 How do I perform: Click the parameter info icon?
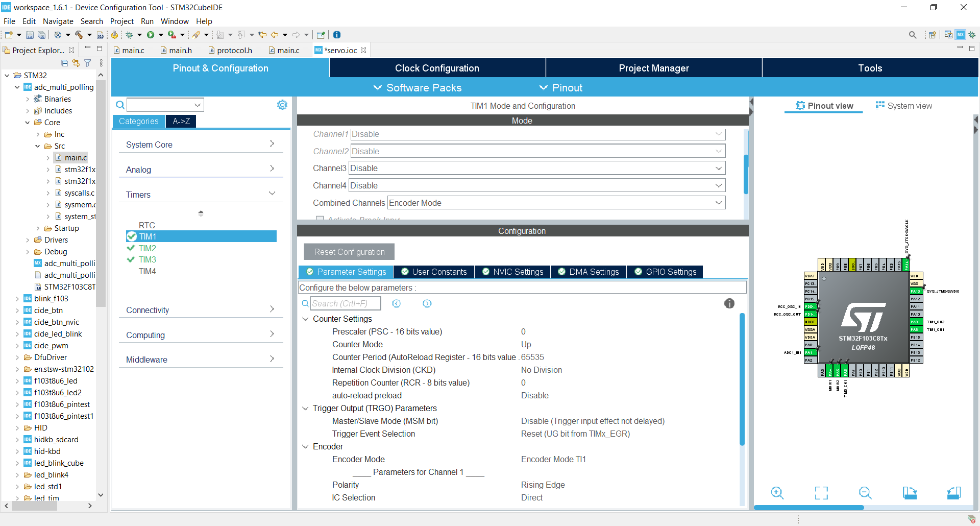729,303
